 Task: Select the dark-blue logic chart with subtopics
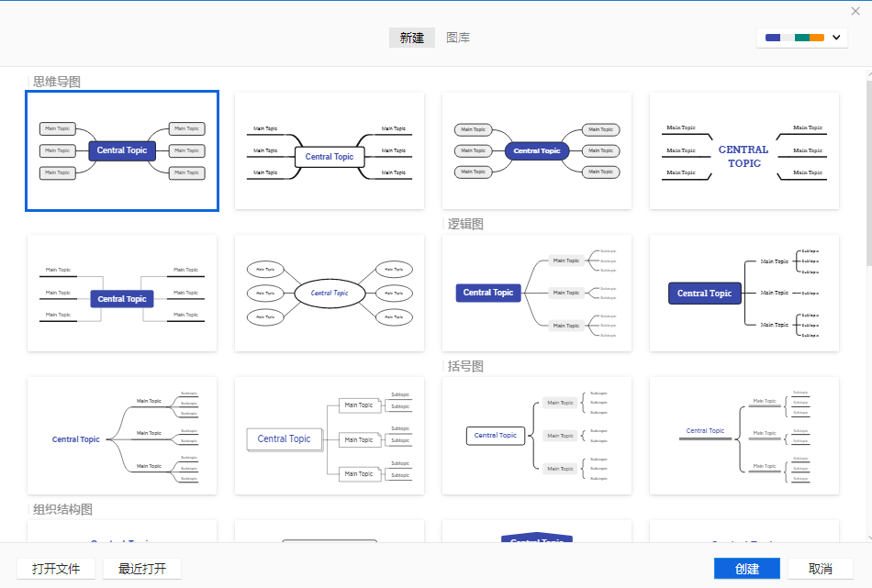coord(743,293)
